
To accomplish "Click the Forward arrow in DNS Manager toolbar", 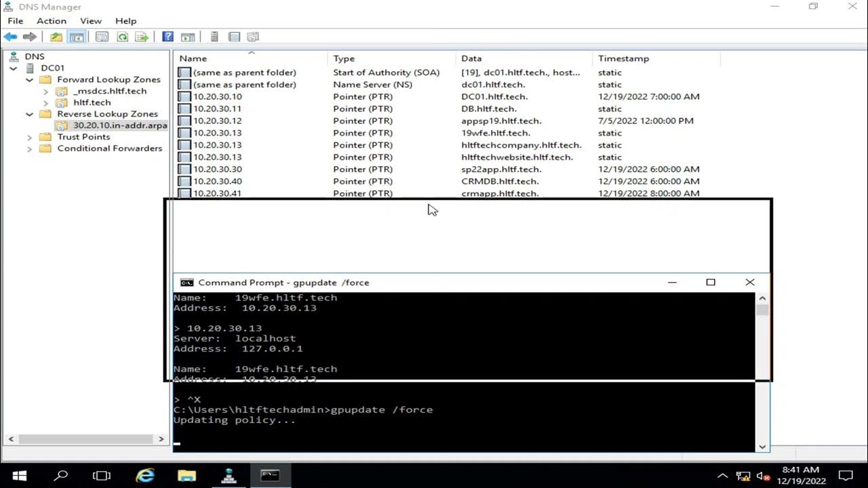I will pyautogui.click(x=29, y=37).
